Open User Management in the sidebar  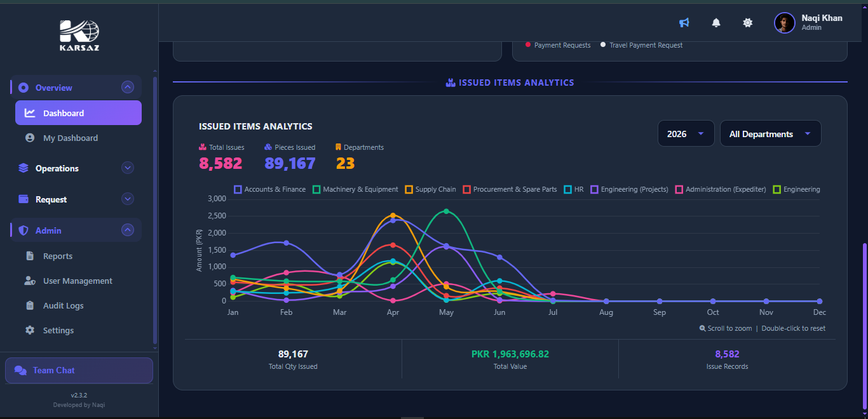point(78,281)
